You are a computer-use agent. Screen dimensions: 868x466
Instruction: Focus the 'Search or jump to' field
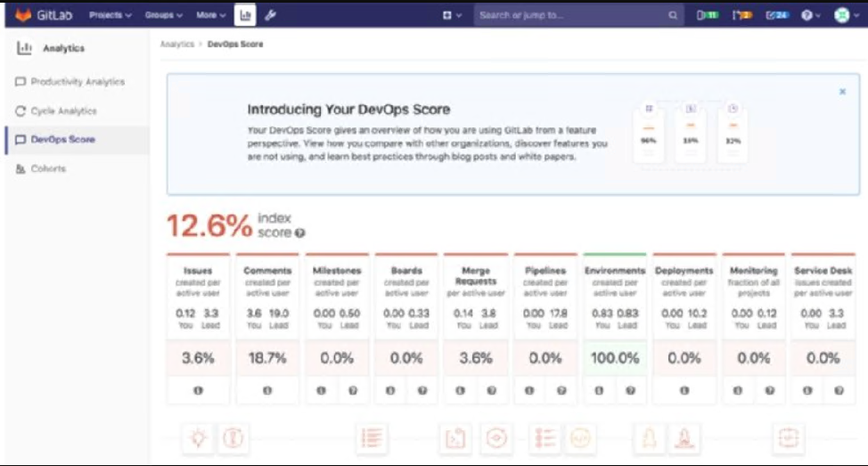[x=578, y=15]
